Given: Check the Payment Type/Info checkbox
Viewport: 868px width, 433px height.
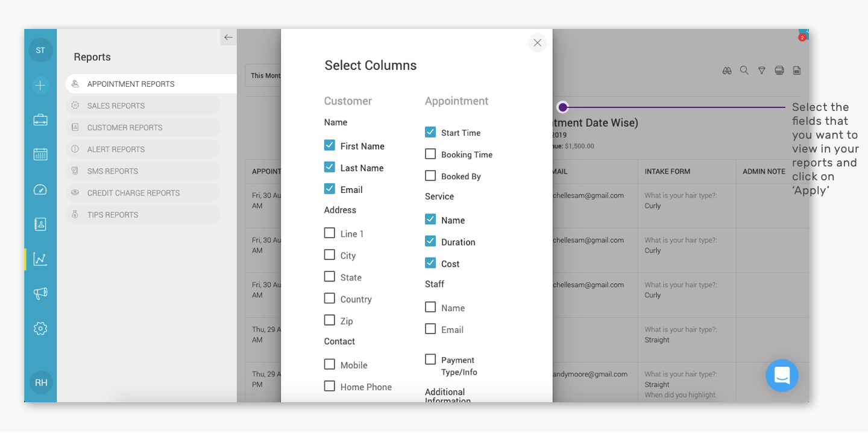Looking at the screenshot, I should [430, 359].
